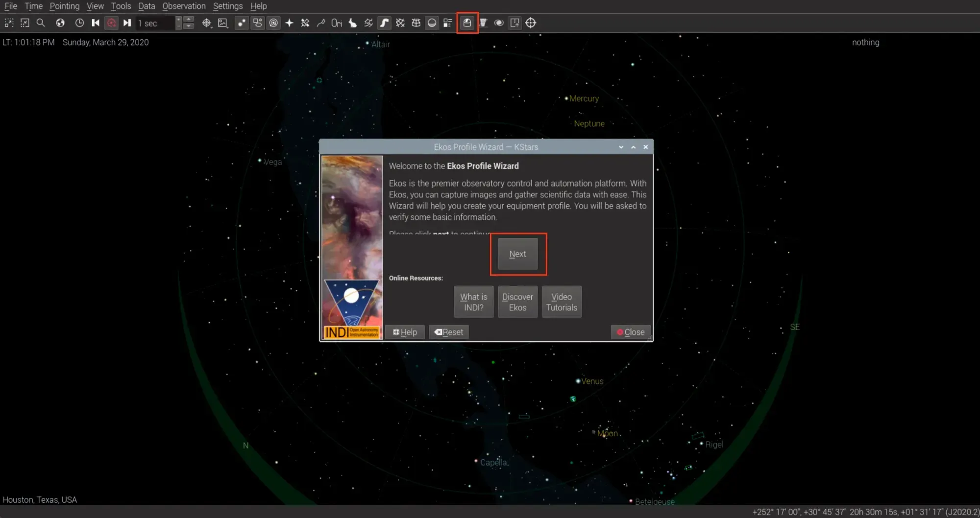Viewport: 980px width, 518px height.
Task: Open the sky image overlay dropdown icon
Action: click(x=223, y=23)
